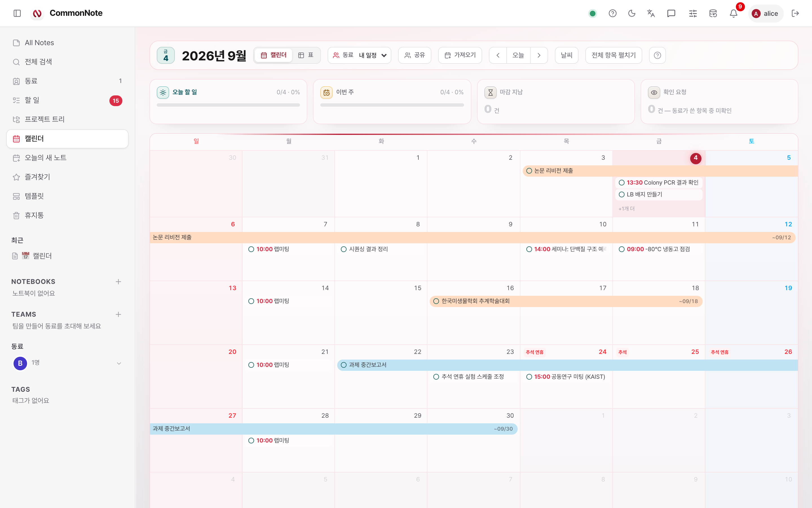Image resolution: width=812 pixels, height=508 pixels.
Task: Collapse the sidebar panel icon
Action: 17,13
